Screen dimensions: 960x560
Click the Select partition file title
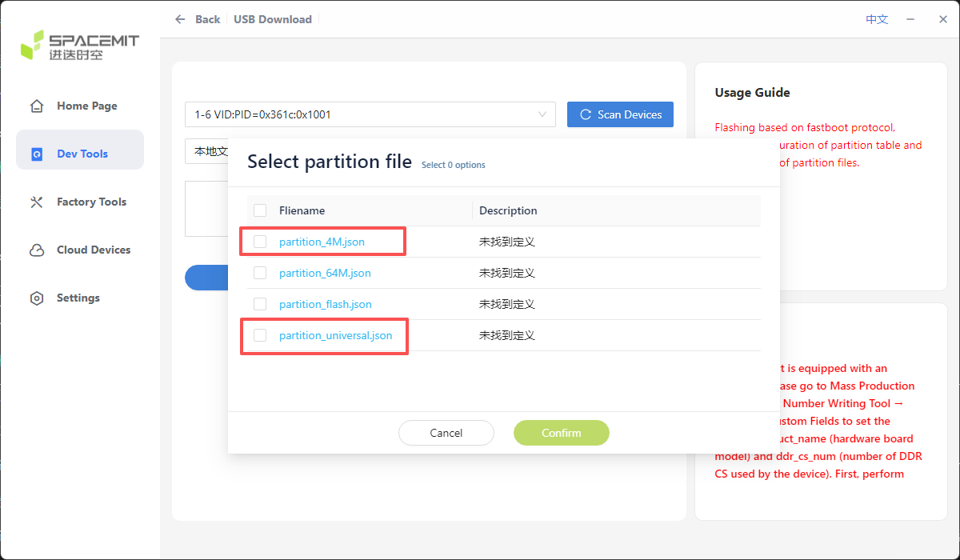click(330, 162)
